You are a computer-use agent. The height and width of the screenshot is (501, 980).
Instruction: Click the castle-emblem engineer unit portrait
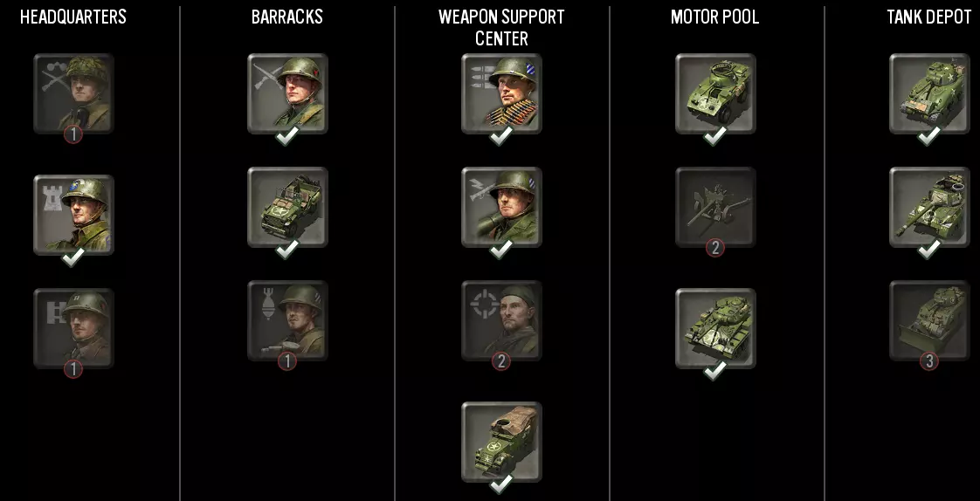coord(73,214)
